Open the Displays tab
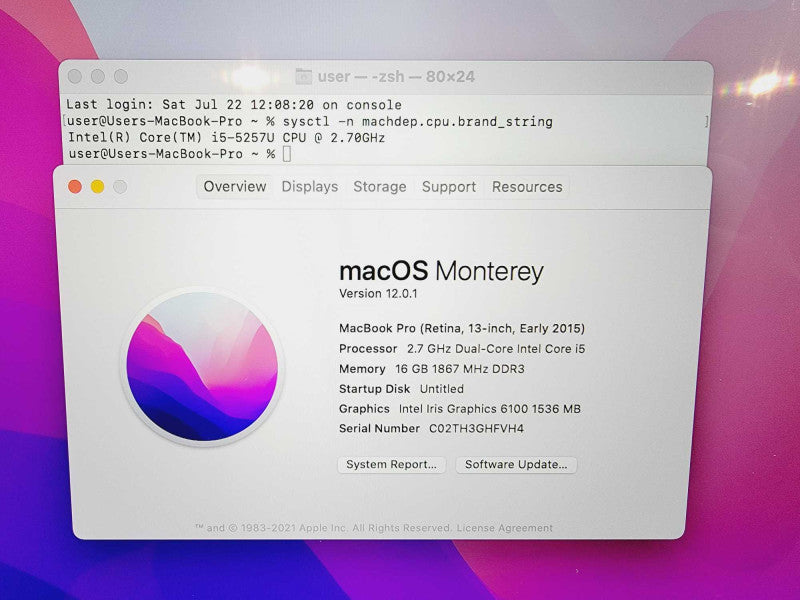Screen dimensions: 800x600 [310, 187]
